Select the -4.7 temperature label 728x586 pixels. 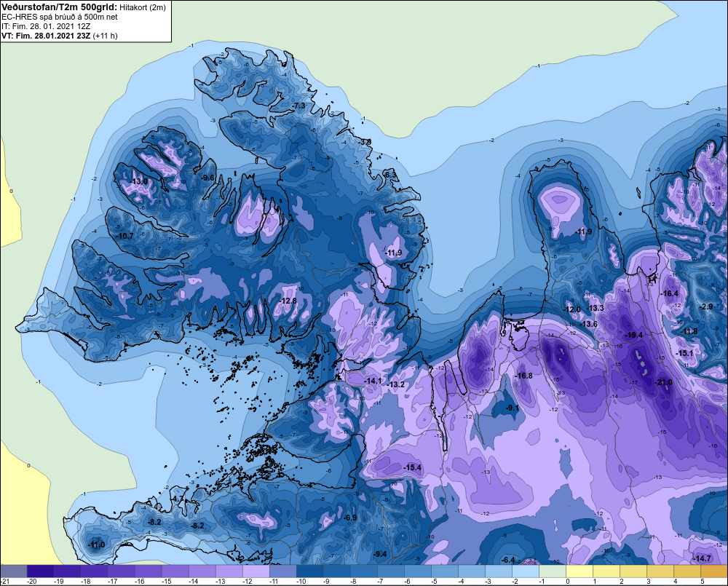pyautogui.click(x=178, y=499)
